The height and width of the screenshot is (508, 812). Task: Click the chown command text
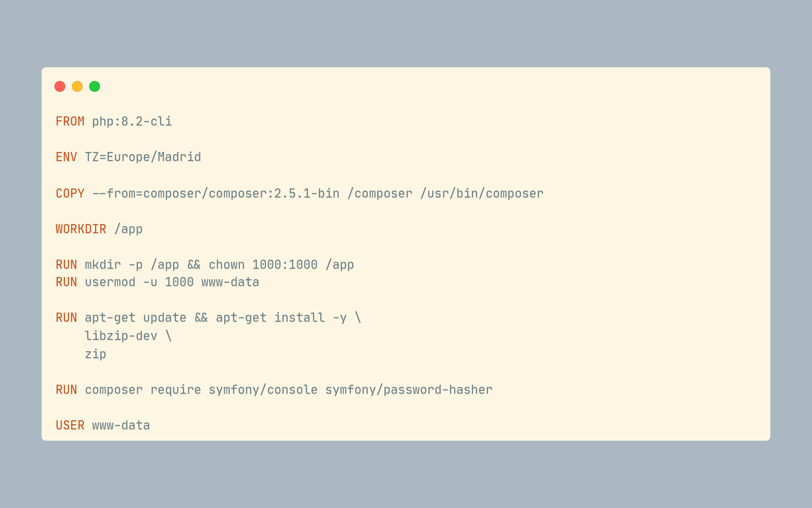226,265
